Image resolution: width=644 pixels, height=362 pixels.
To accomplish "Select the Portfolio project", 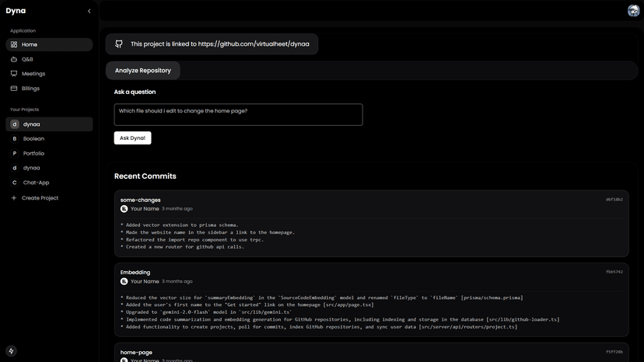I will pyautogui.click(x=49, y=153).
